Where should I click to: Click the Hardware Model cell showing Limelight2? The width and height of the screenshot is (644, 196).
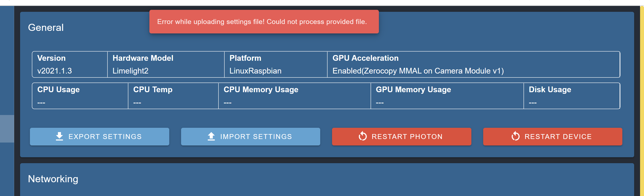pos(130,71)
